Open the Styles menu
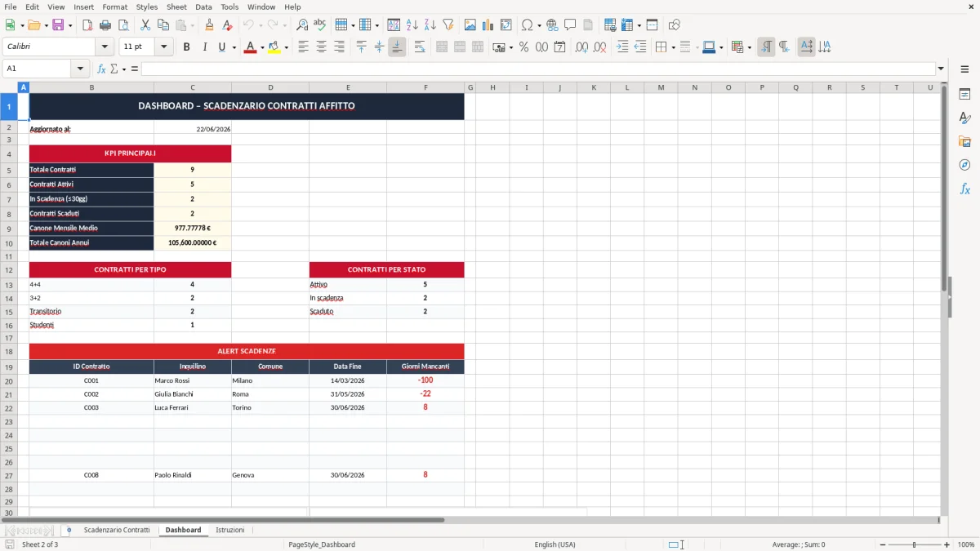 pos(147,7)
